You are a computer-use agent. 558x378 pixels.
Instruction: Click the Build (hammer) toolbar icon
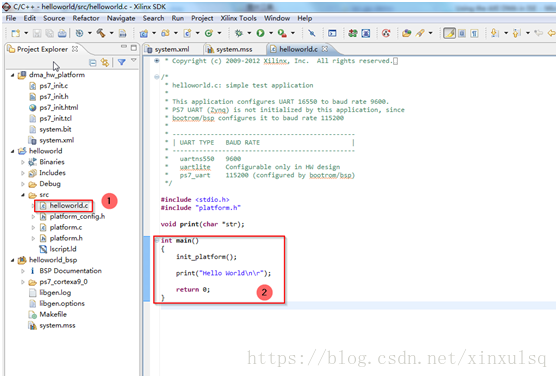coord(101,33)
